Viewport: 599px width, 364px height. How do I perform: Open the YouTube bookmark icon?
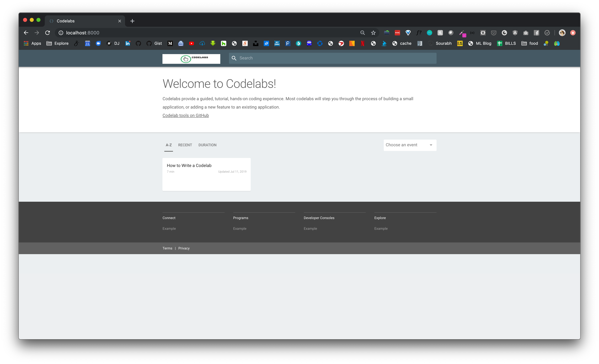(192, 43)
